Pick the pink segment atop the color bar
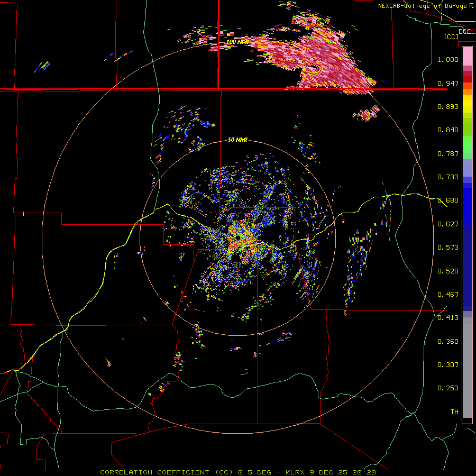 tap(467, 56)
